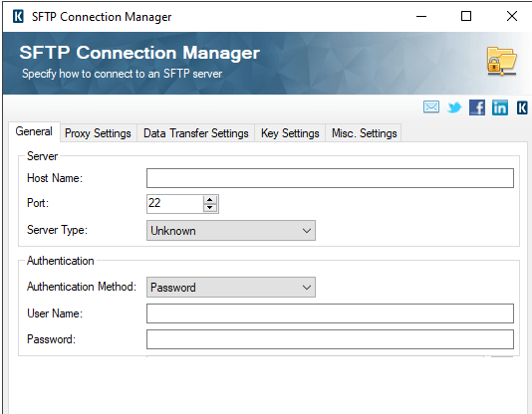
Task: Click the KingswaySoft K icon in toolbar
Action: [522, 107]
